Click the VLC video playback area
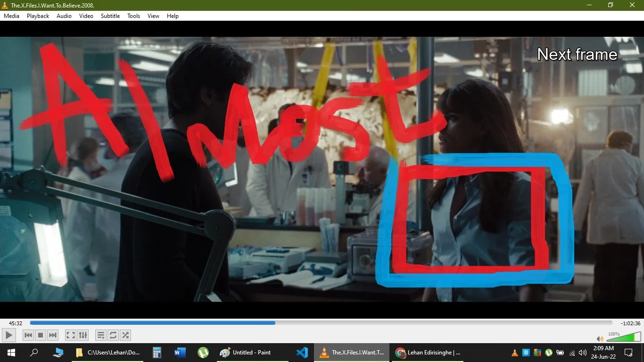644x362 pixels. [x=322, y=169]
